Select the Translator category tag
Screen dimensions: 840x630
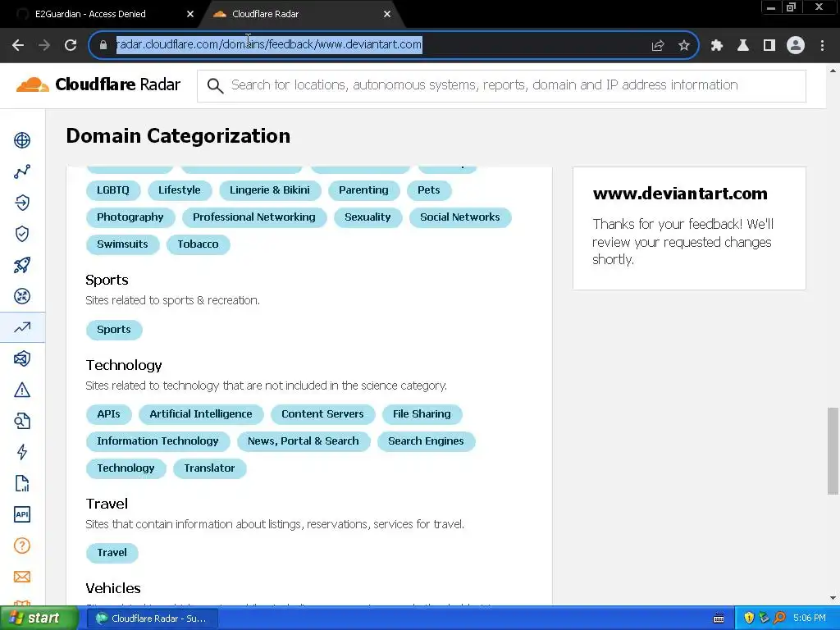209,468
